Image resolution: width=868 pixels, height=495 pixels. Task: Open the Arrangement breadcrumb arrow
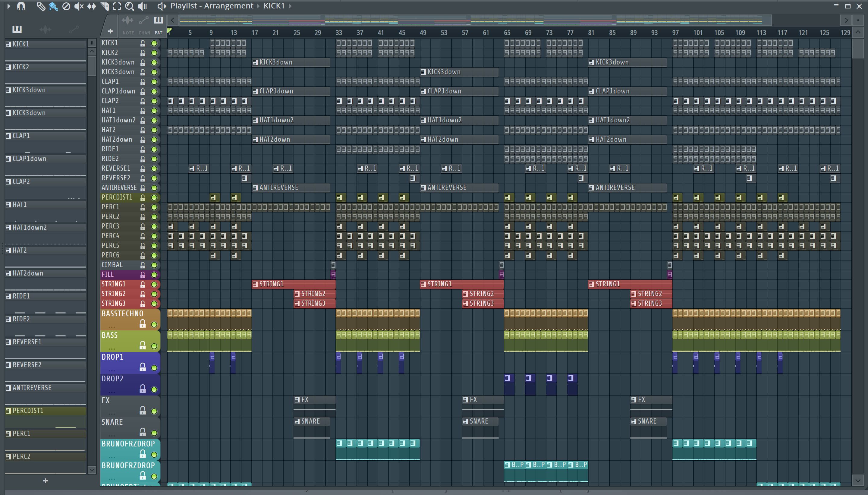tap(258, 6)
